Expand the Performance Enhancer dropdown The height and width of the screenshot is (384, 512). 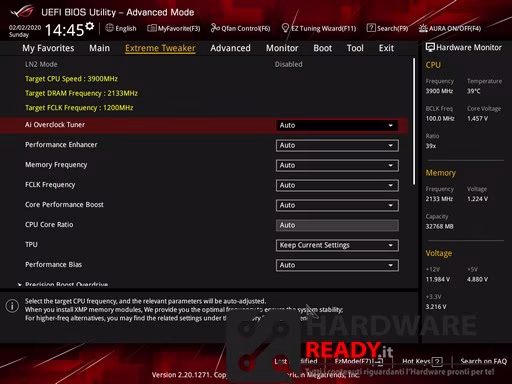pyautogui.click(x=337, y=145)
